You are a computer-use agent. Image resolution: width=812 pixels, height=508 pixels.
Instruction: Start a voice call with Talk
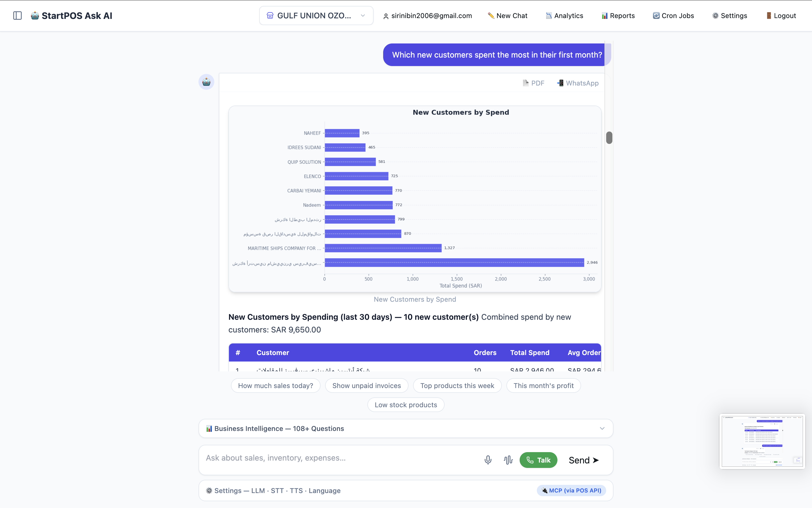(538, 460)
